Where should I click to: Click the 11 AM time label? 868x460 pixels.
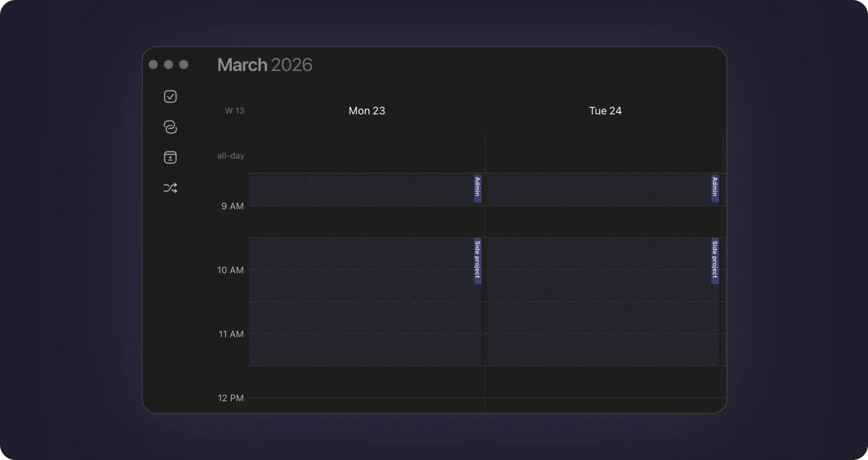coord(231,334)
